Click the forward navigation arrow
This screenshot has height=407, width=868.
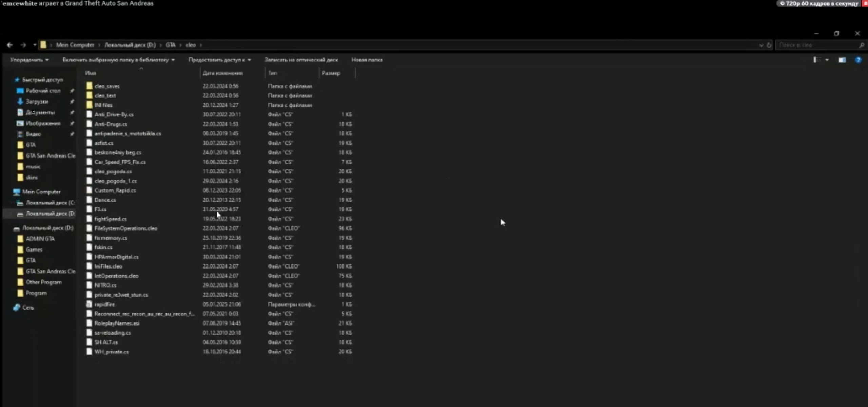tap(23, 45)
